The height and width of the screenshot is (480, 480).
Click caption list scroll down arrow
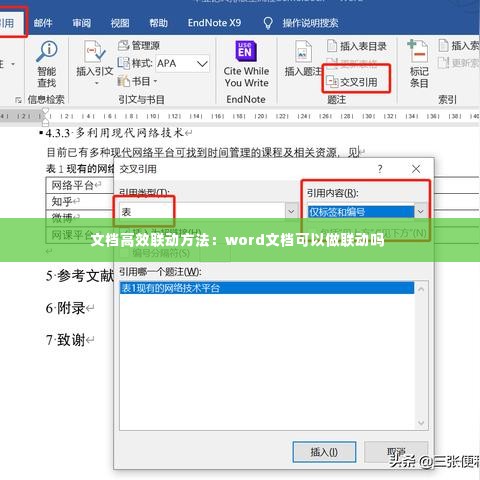click(x=421, y=423)
